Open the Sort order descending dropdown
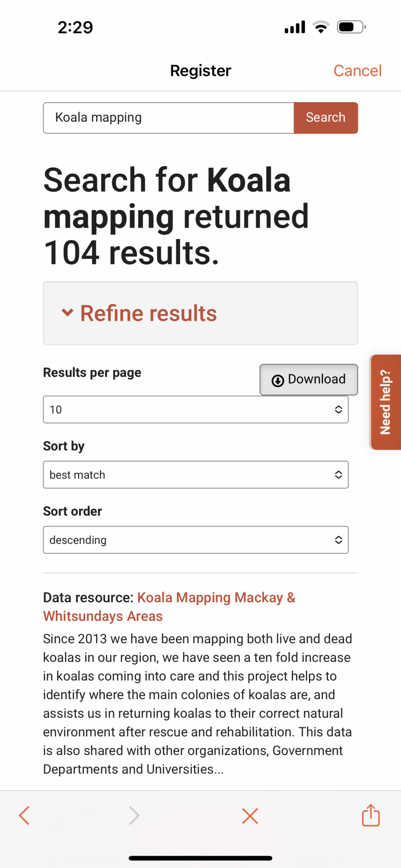401x868 pixels. (196, 540)
